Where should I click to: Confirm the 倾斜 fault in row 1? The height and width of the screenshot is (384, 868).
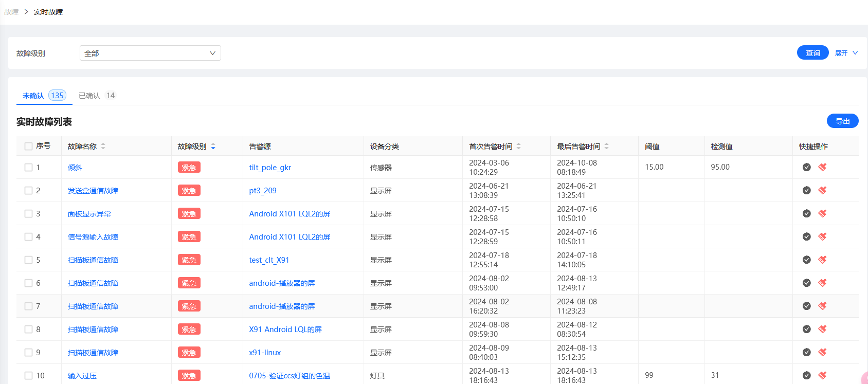click(x=806, y=167)
